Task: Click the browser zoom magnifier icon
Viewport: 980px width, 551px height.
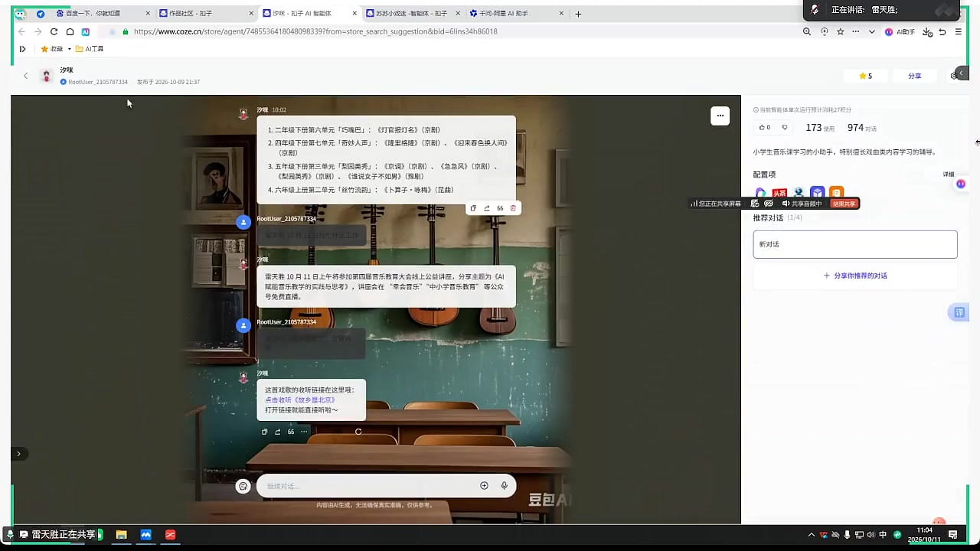Action: [807, 31]
